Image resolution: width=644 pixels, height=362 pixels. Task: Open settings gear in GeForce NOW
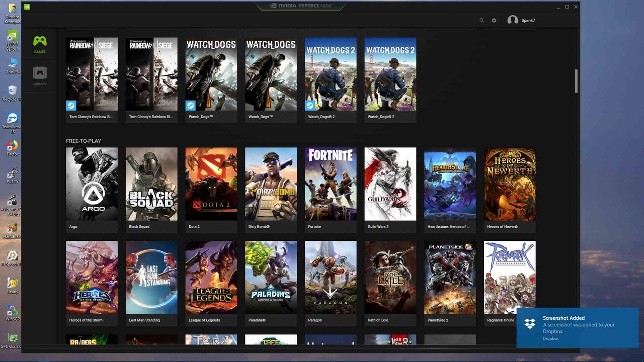(494, 21)
